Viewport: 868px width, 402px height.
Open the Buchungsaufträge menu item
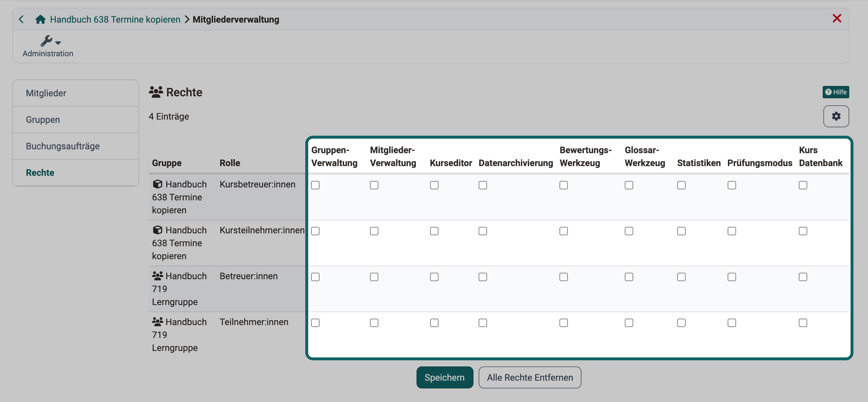75,146
